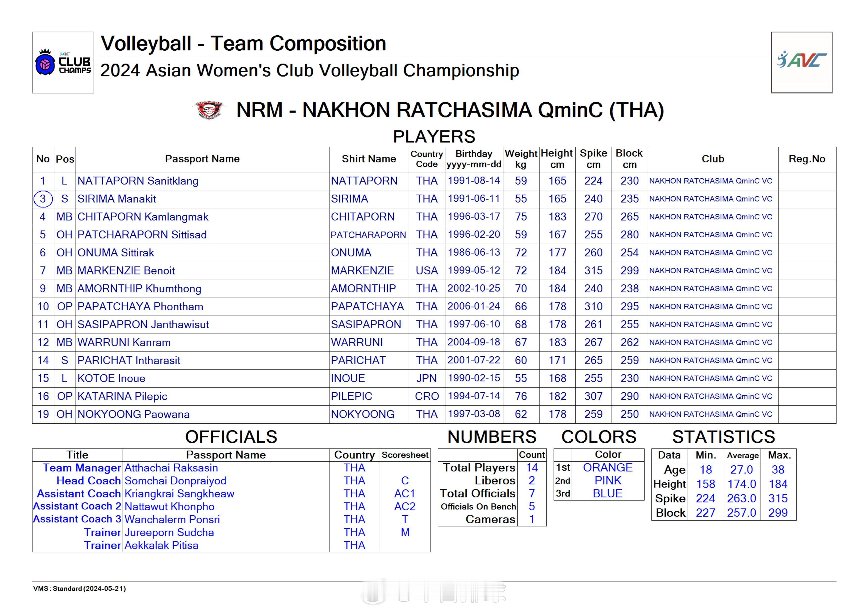Image resolution: width=868 pixels, height=613 pixels.
Task: Click the AVC Club Champs logo
Action: (63, 62)
